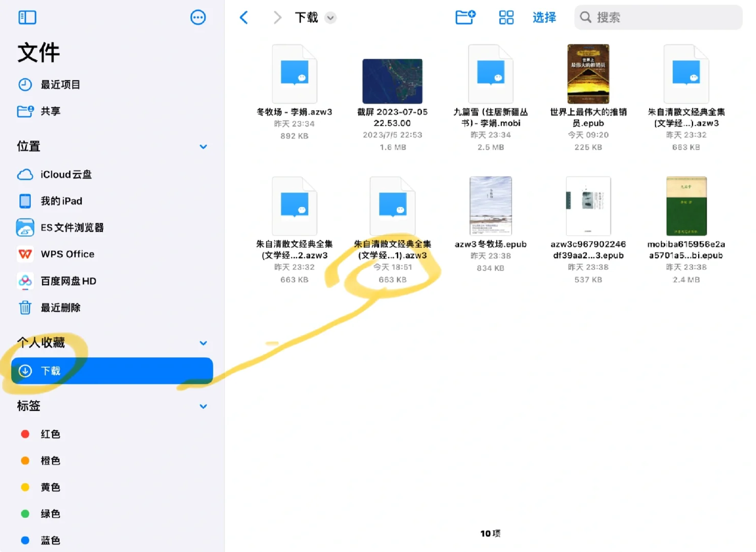This screenshot has height=552, width=756.
Task: Open the azw3冬牧场.epub cover
Action: [x=491, y=206]
